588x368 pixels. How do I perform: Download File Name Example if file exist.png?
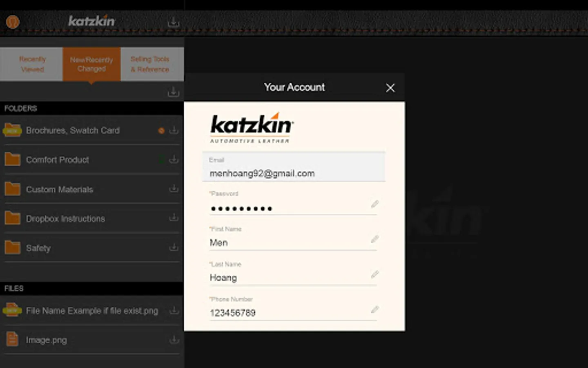click(x=174, y=310)
